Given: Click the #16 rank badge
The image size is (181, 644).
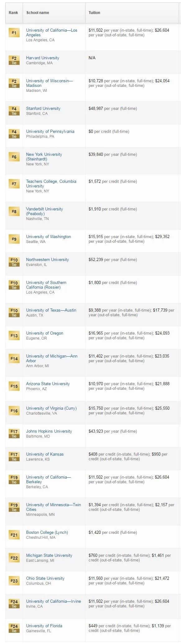Looking at the screenshot, I should pos(14,411).
